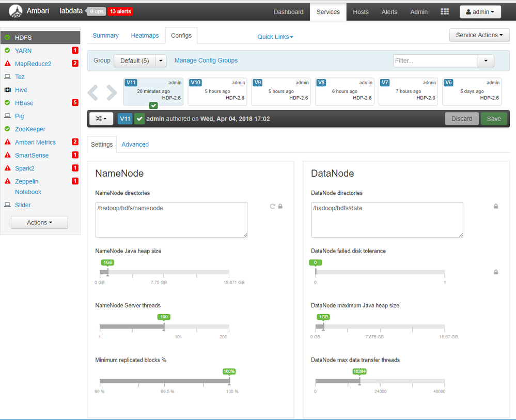
Task: Click lock icon beside DataNode failed disk tolerance
Action: pos(496,272)
